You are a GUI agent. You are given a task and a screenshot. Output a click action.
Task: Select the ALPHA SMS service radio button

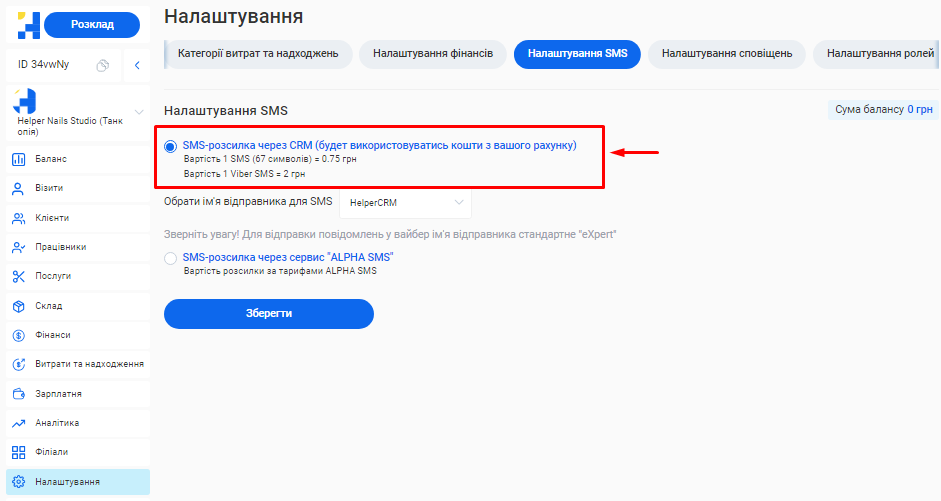coord(170,258)
